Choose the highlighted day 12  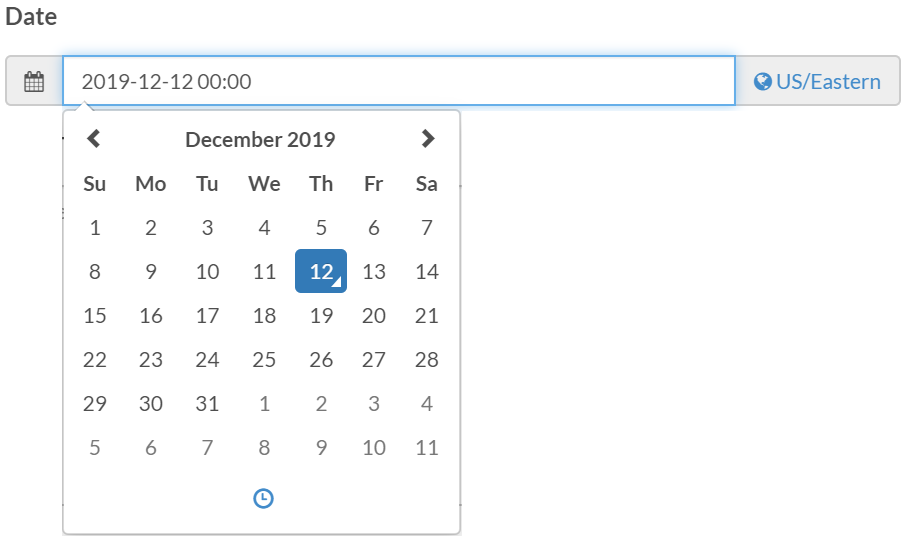(x=321, y=271)
